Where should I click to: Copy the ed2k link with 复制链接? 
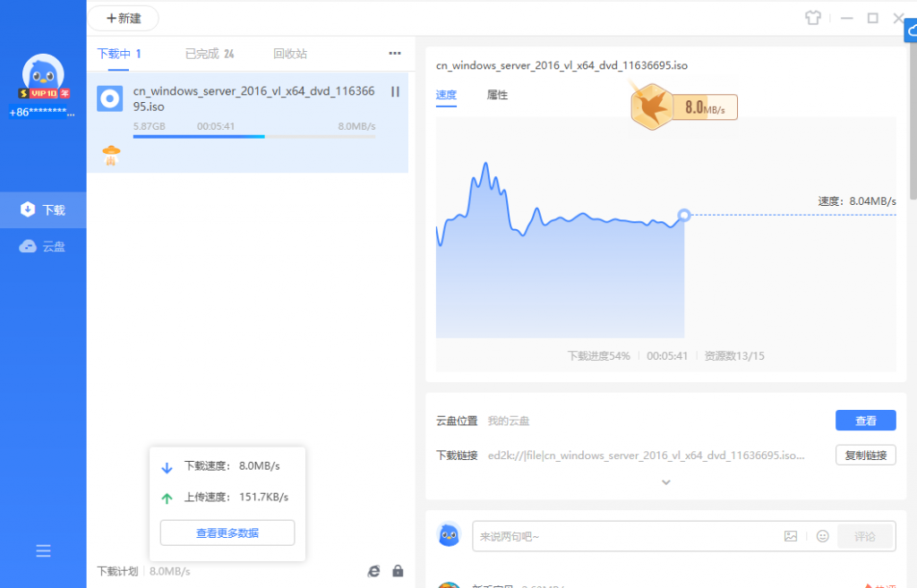click(865, 455)
